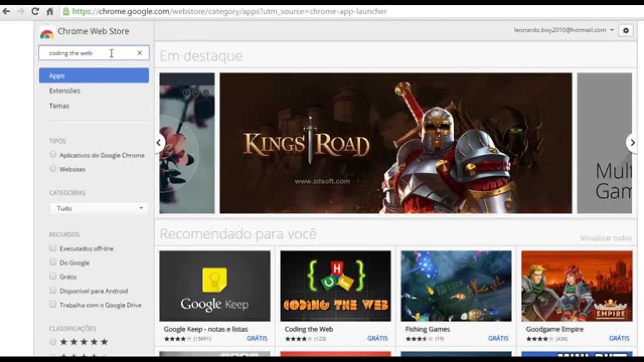
Task: Reload the page with the refresh icon
Action: coord(35,11)
